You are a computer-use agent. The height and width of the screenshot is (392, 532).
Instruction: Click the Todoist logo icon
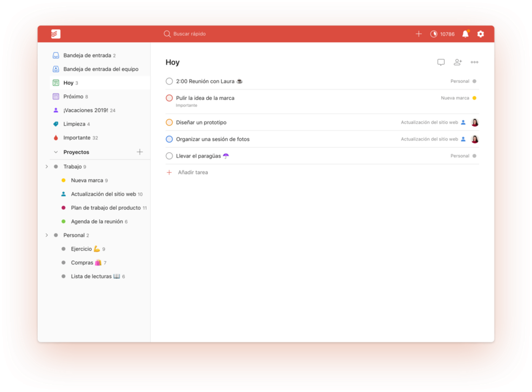tap(56, 34)
